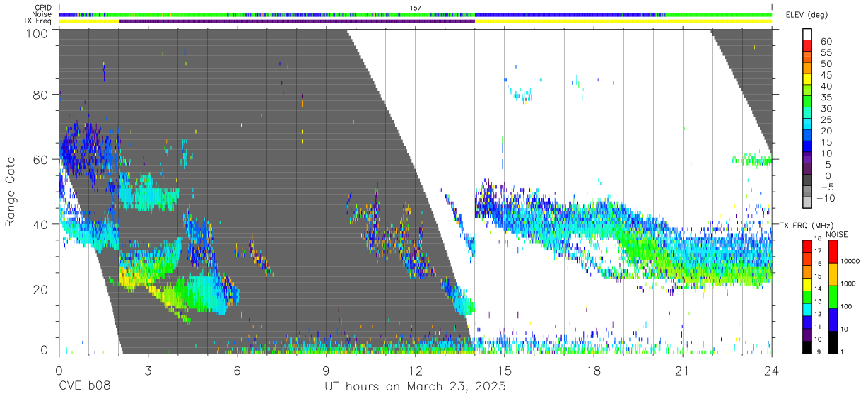868x401 pixels.
Task: Click the white top segment of the ELEV color bar
Action: pos(807,33)
